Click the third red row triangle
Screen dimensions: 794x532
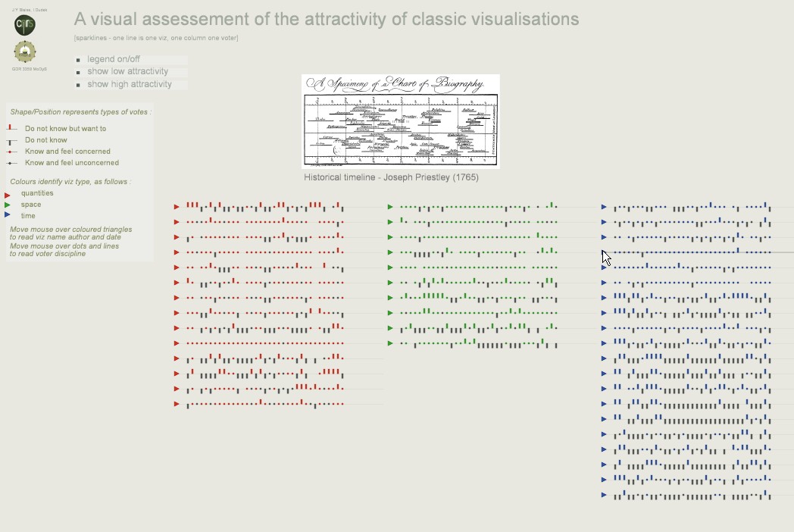point(177,237)
